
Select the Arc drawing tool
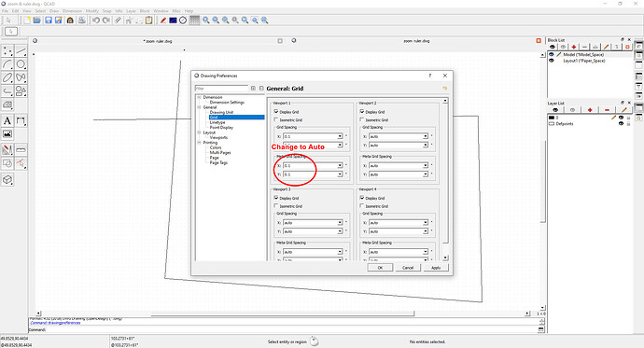(x=7, y=64)
